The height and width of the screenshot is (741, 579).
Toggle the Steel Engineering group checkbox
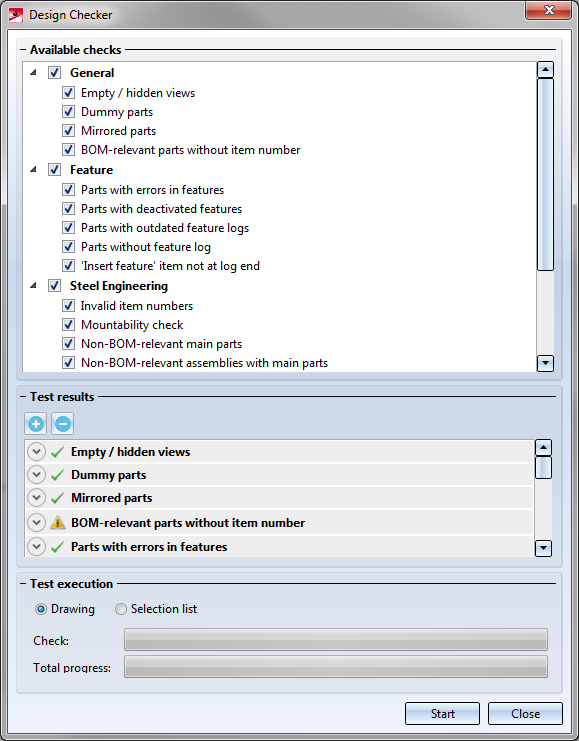point(54,286)
